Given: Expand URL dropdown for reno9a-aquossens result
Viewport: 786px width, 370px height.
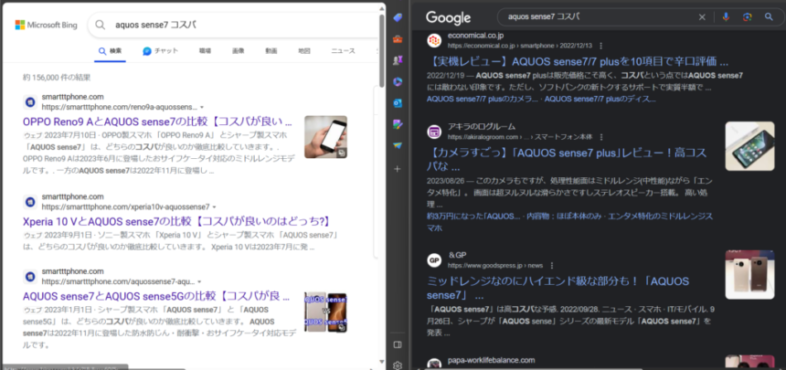Looking at the screenshot, I should (x=202, y=107).
